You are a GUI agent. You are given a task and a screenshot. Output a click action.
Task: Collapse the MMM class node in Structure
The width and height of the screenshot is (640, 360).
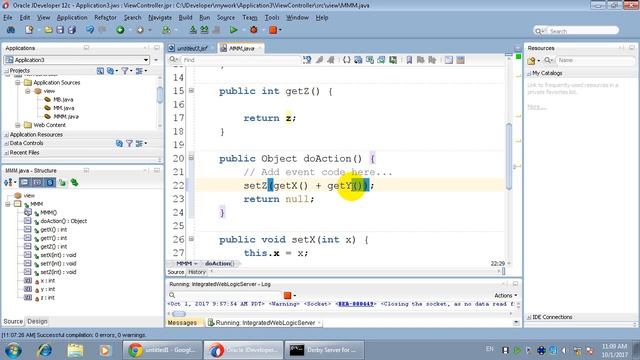[8, 204]
